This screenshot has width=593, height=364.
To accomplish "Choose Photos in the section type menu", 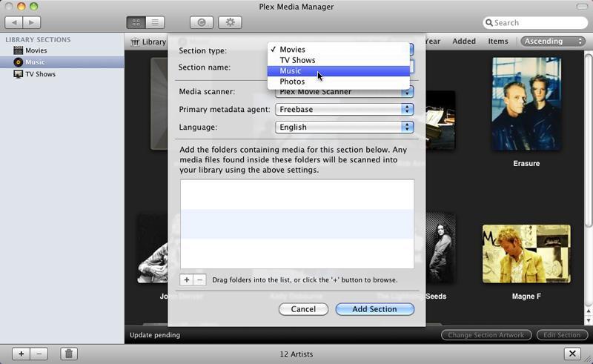I will pyautogui.click(x=339, y=82).
